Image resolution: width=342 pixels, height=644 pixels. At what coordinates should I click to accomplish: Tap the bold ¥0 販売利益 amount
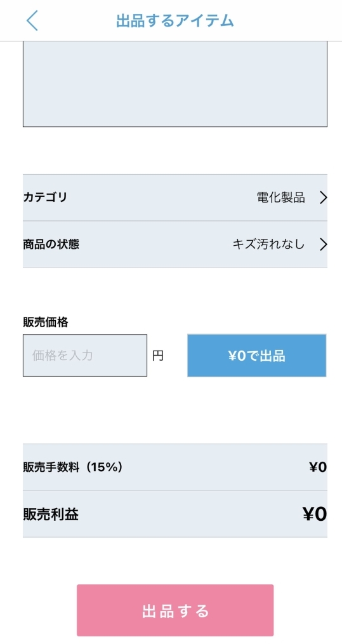click(315, 514)
